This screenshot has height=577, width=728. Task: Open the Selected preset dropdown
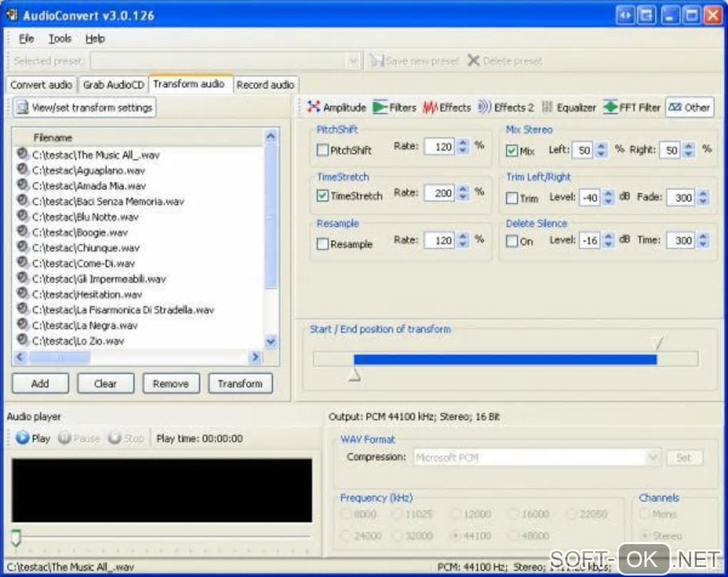(354, 61)
